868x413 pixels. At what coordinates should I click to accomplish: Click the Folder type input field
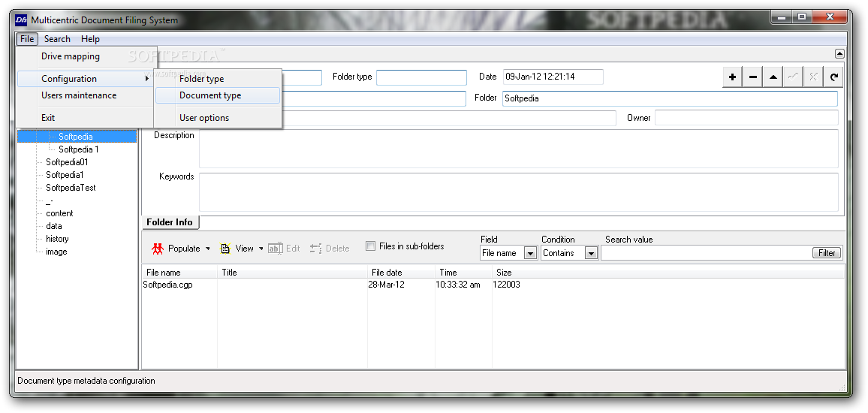422,77
